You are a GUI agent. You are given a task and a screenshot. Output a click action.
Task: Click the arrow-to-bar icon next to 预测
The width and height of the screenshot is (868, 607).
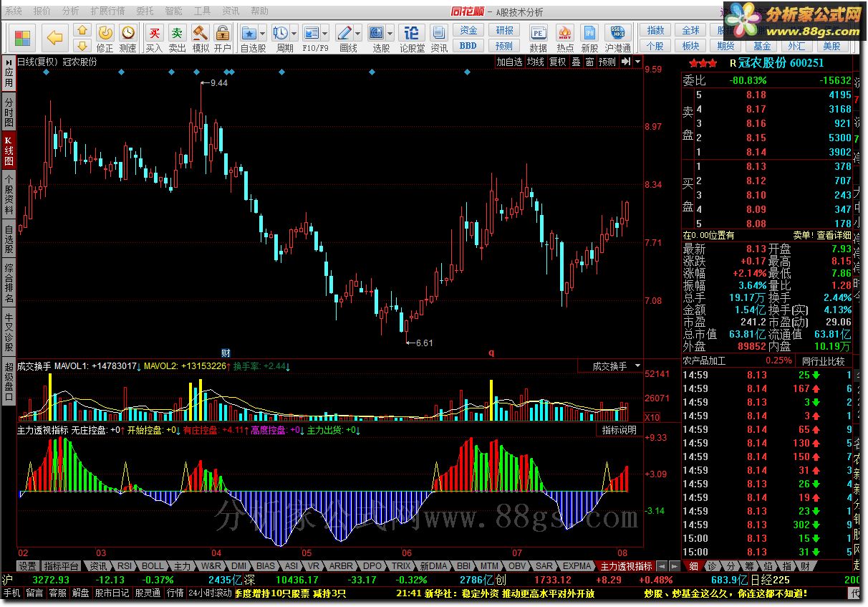coord(625,62)
